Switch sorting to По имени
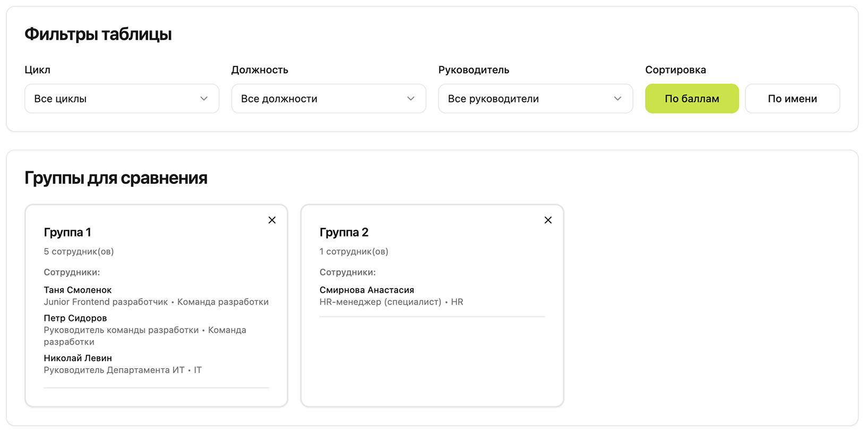 (792, 99)
